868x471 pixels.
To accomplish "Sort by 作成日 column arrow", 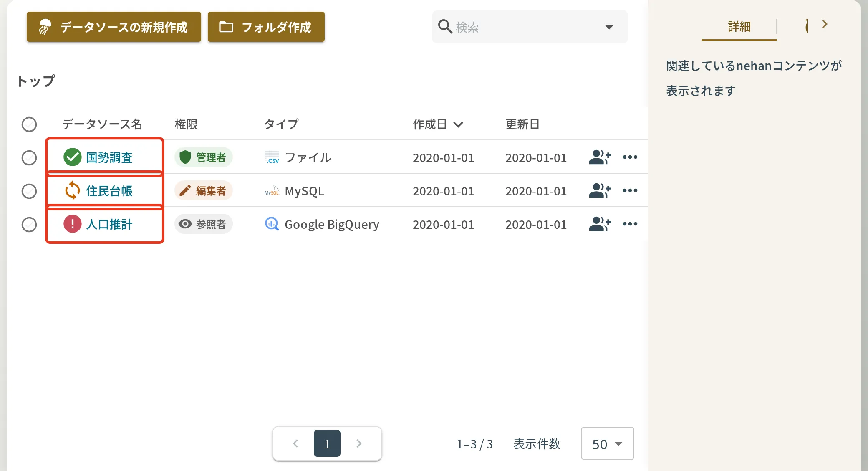I will coord(458,124).
